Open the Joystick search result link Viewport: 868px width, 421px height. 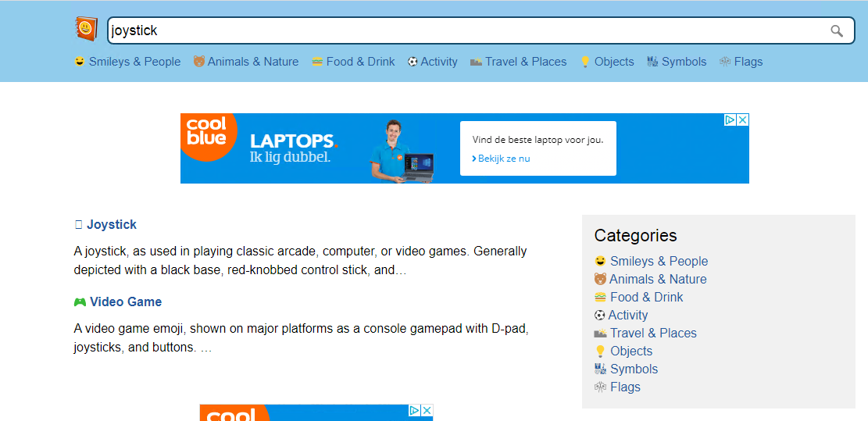[x=111, y=225]
